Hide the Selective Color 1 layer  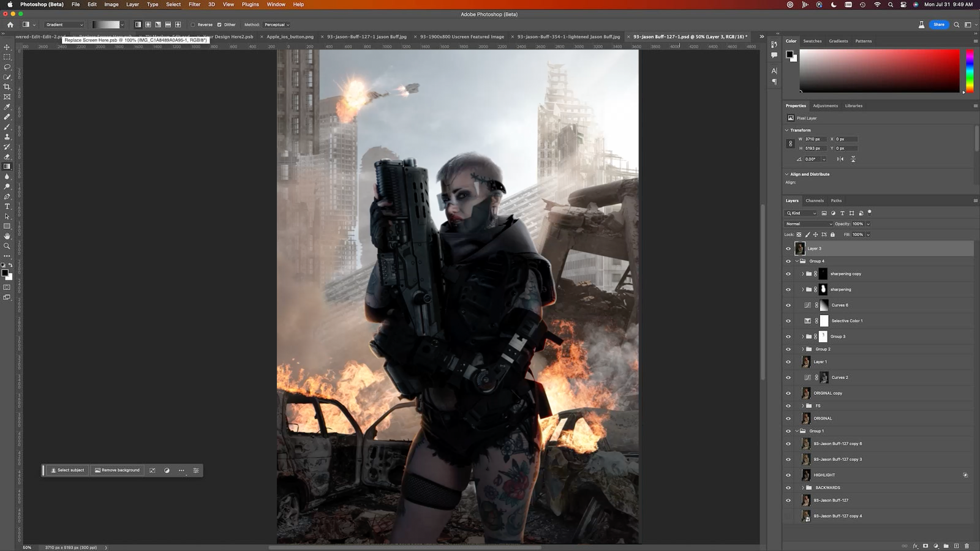click(x=788, y=321)
